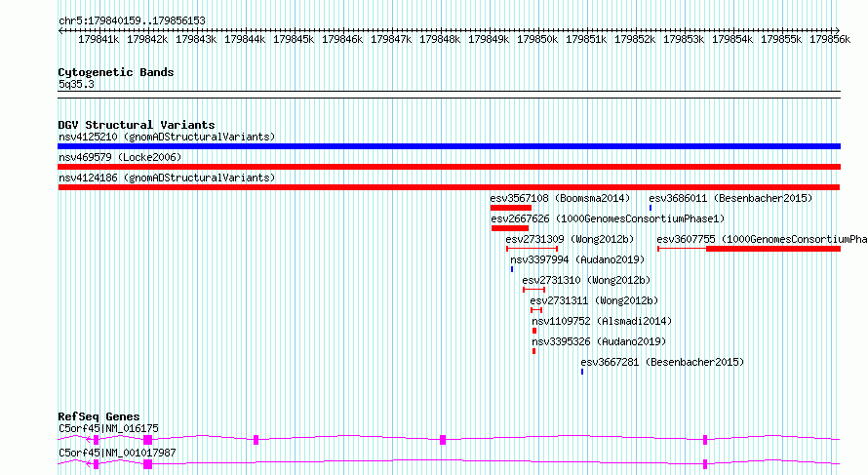Click the RefSeq Genes track title

tap(99, 416)
